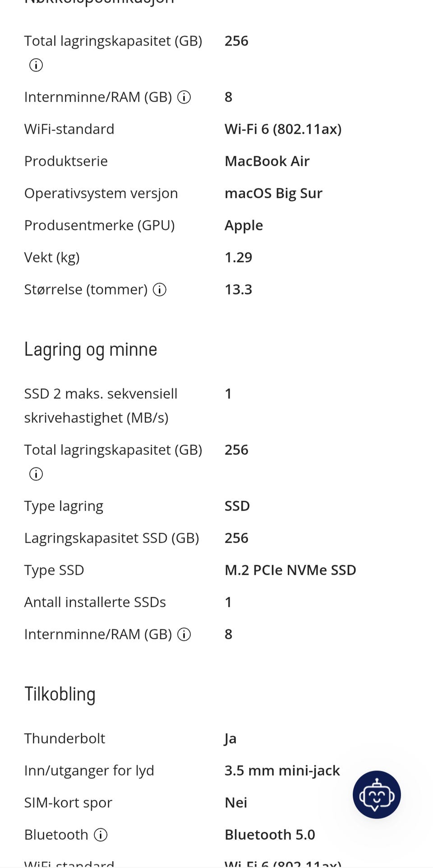Select the SIM-kort spor label

pyautogui.click(x=68, y=803)
